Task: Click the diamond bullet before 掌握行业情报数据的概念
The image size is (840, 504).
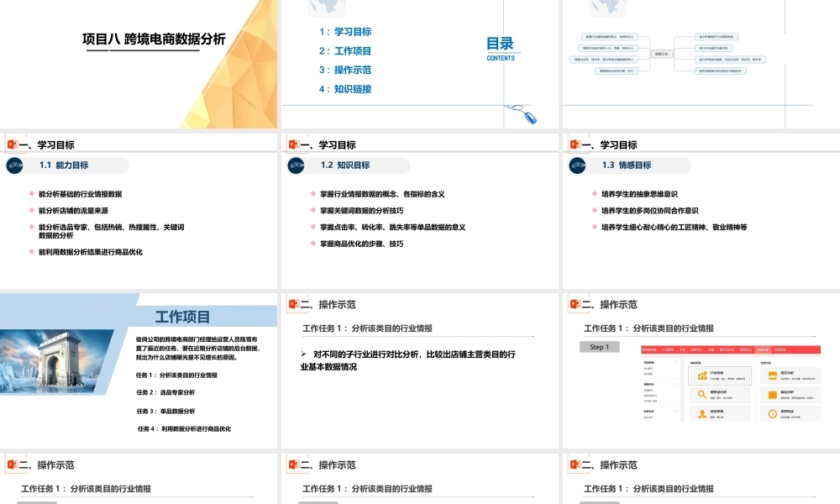Action: tap(311, 193)
